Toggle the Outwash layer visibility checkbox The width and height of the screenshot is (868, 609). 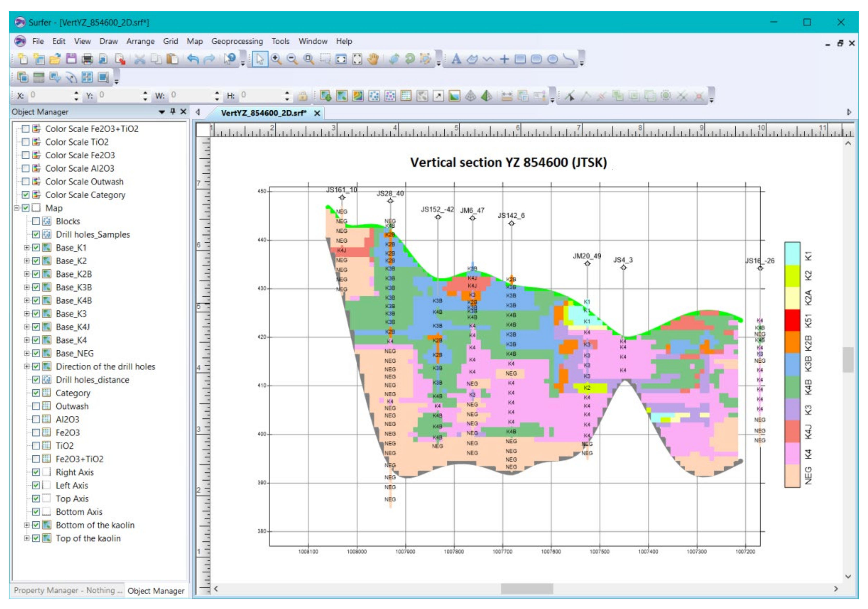point(36,406)
